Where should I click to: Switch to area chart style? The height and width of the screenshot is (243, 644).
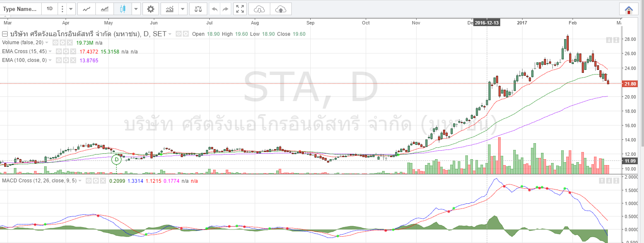click(x=105, y=8)
